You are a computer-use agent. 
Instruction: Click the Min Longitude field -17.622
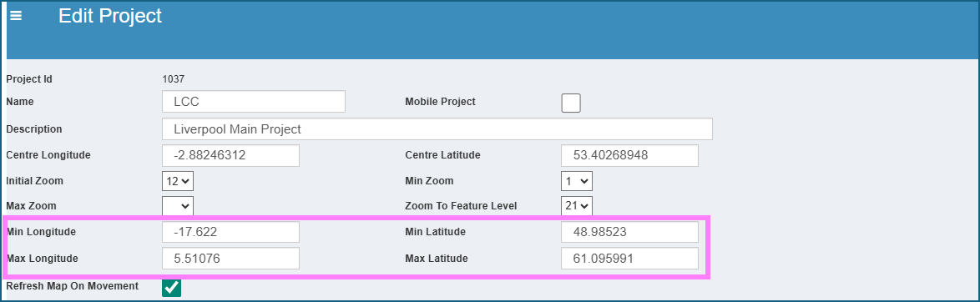pos(230,232)
